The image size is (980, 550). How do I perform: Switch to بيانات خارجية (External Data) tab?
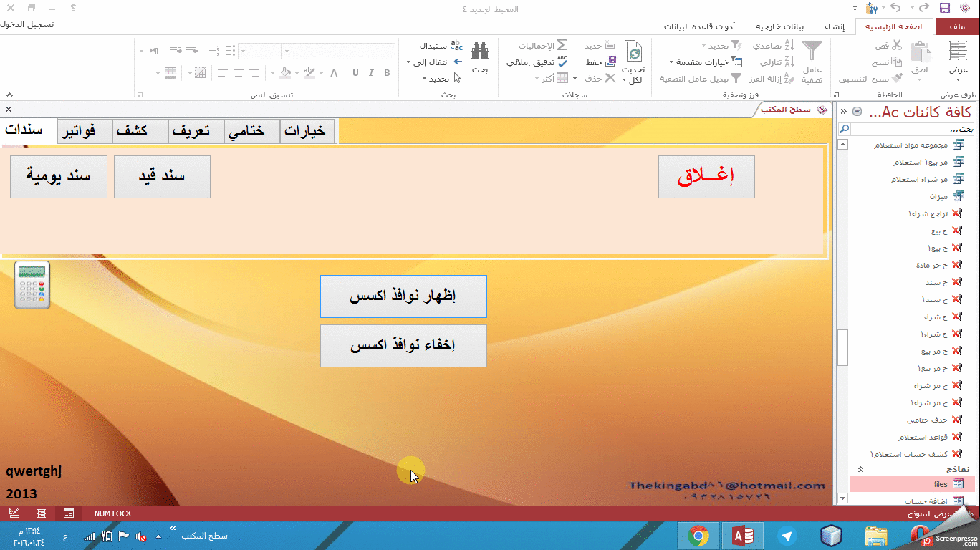(x=779, y=26)
